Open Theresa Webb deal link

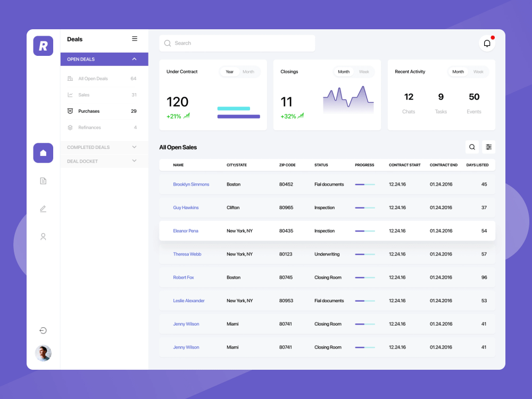(187, 254)
